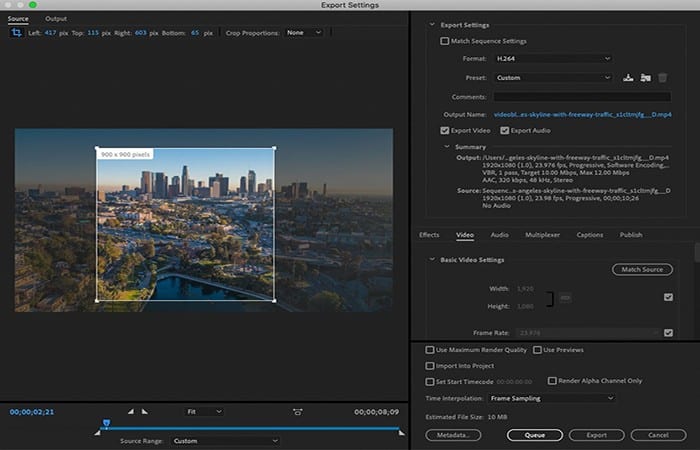Click the Export button
The height and width of the screenshot is (450, 700).
596,435
